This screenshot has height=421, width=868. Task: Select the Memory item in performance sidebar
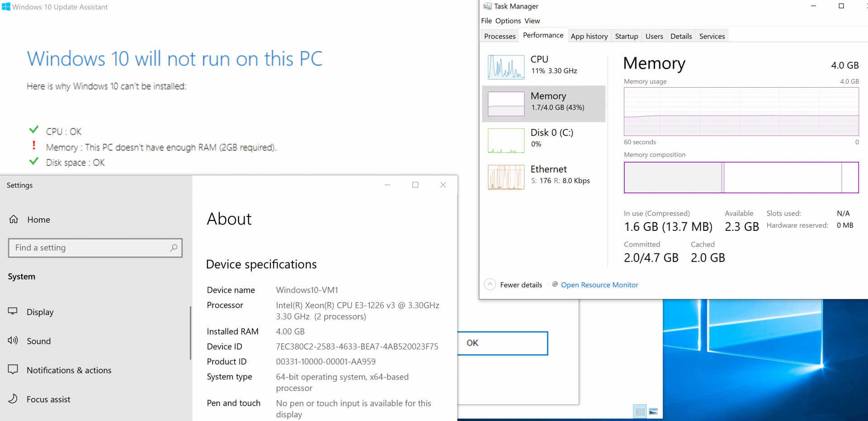(543, 103)
